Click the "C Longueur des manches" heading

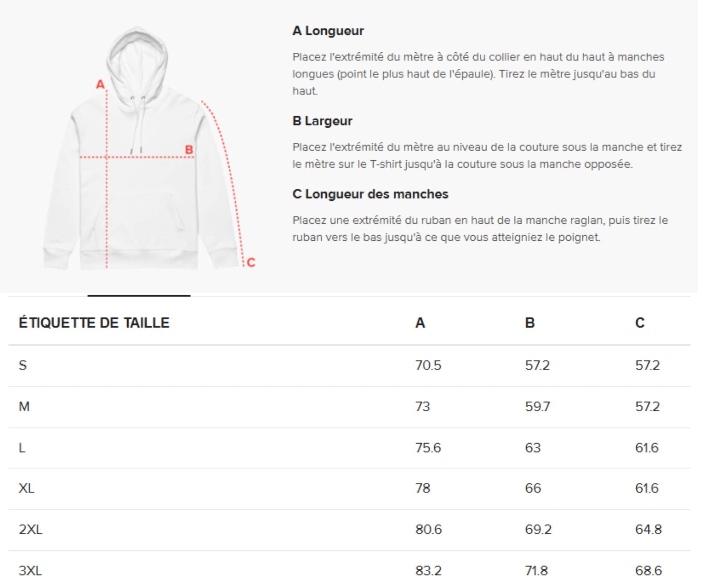tap(370, 194)
